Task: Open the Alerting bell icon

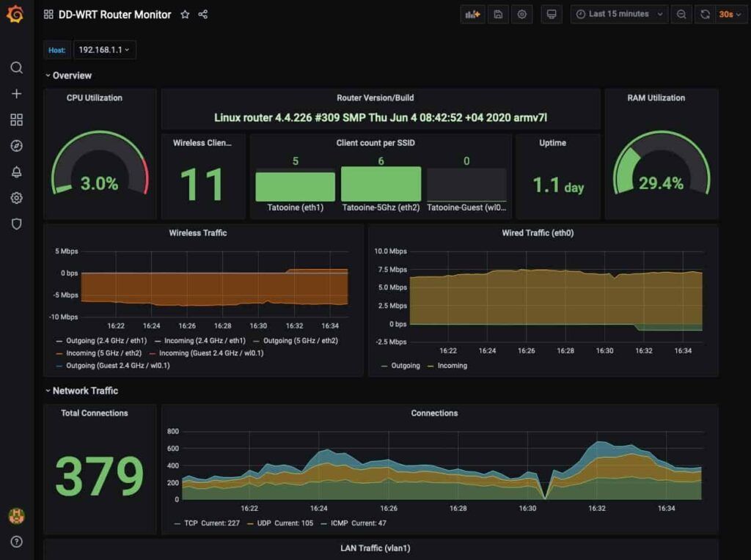Action: (16, 172)
